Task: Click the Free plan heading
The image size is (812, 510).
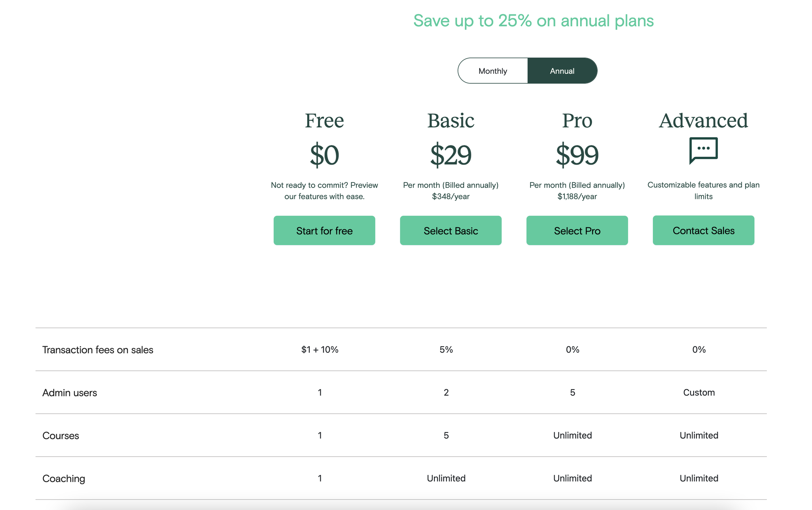Action: pos(324,121)
